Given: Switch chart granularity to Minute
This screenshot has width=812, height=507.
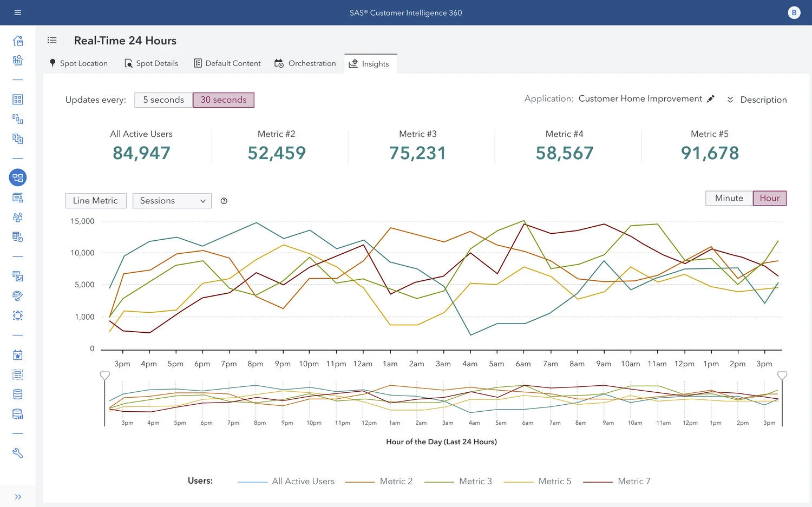Looking at the screenshot, I should click(x=729, y=198).
